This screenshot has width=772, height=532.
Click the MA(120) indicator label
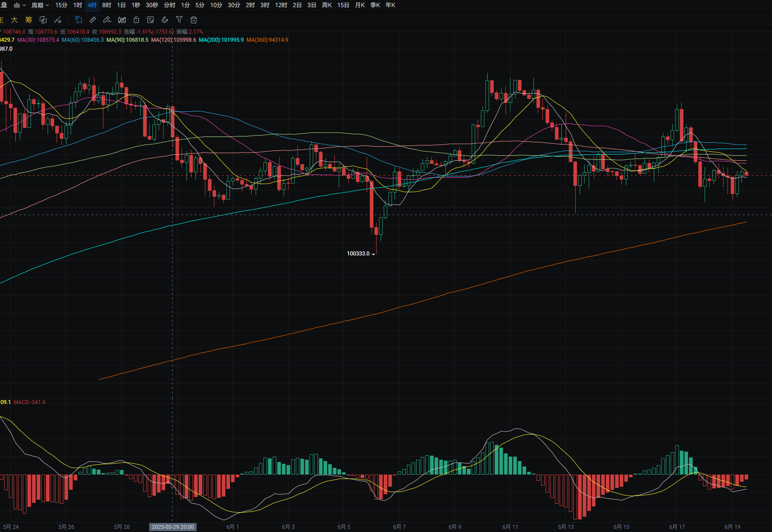point(173,40)
